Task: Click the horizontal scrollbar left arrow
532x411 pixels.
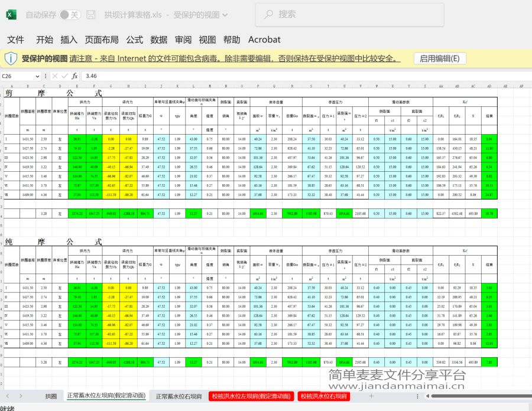Action: coord(427,396)
